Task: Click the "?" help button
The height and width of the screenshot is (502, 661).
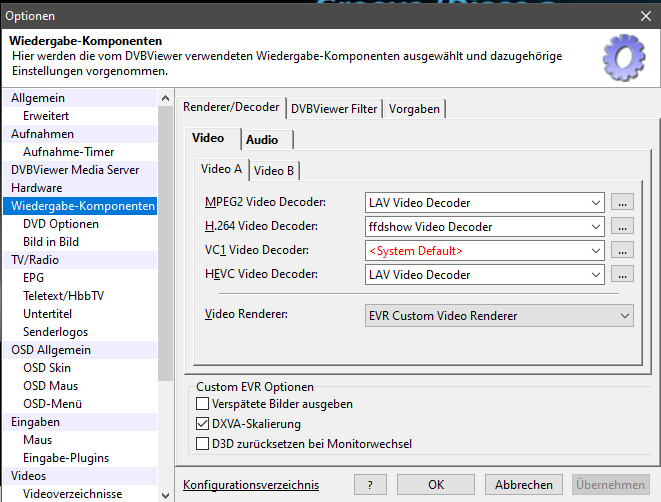Action: 370,485
